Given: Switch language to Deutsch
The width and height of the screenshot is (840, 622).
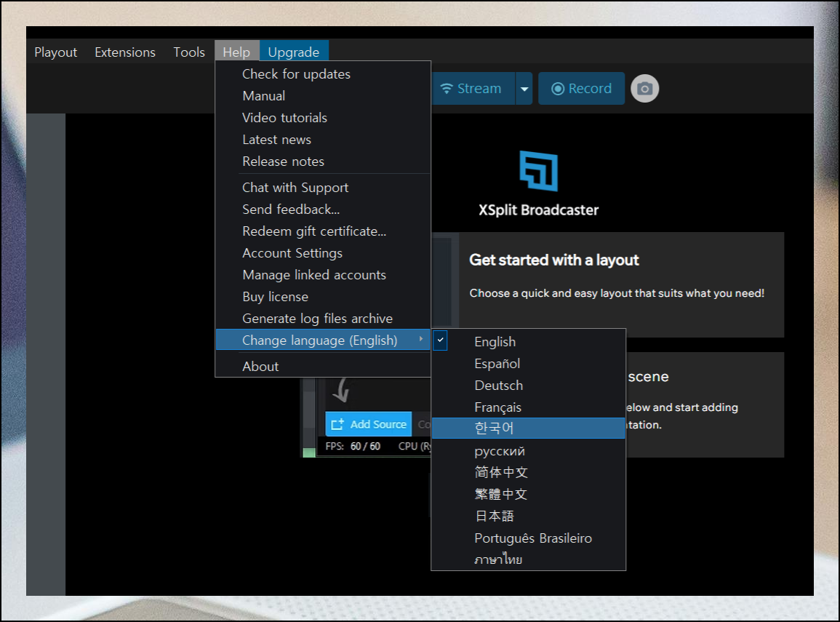Looking at the screenshot, I should [x=528, y=386].
